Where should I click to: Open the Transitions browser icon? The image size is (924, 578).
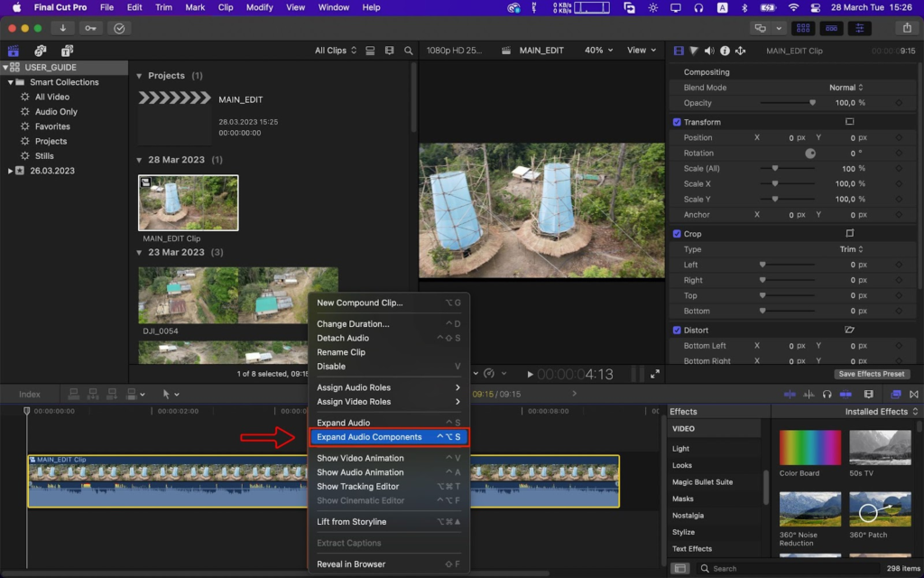tap(913, 394)
